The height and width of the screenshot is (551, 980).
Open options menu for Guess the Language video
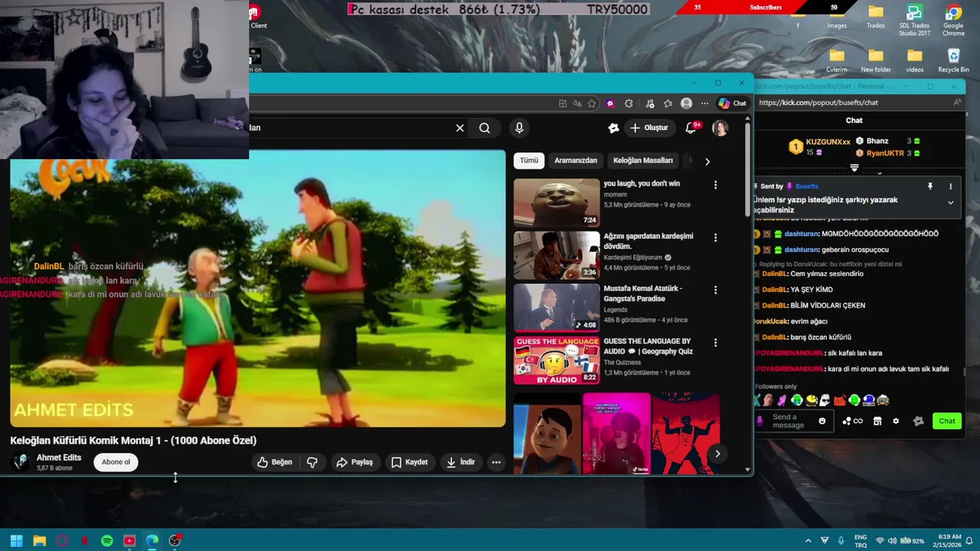coord(715,343)
